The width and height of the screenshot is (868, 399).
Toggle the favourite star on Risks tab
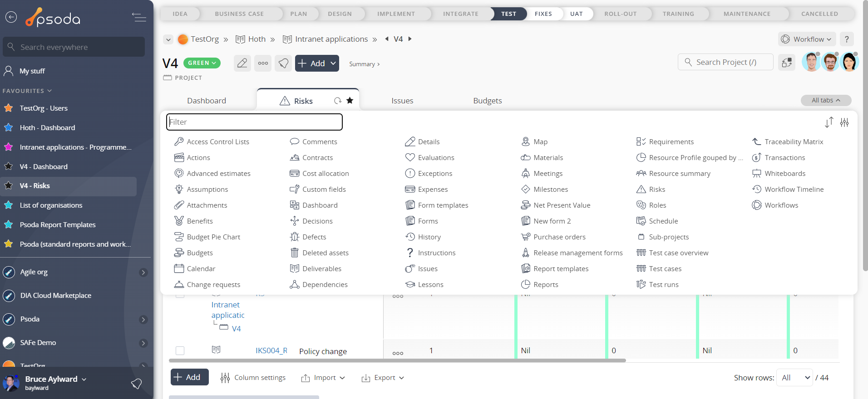[350, 101]
